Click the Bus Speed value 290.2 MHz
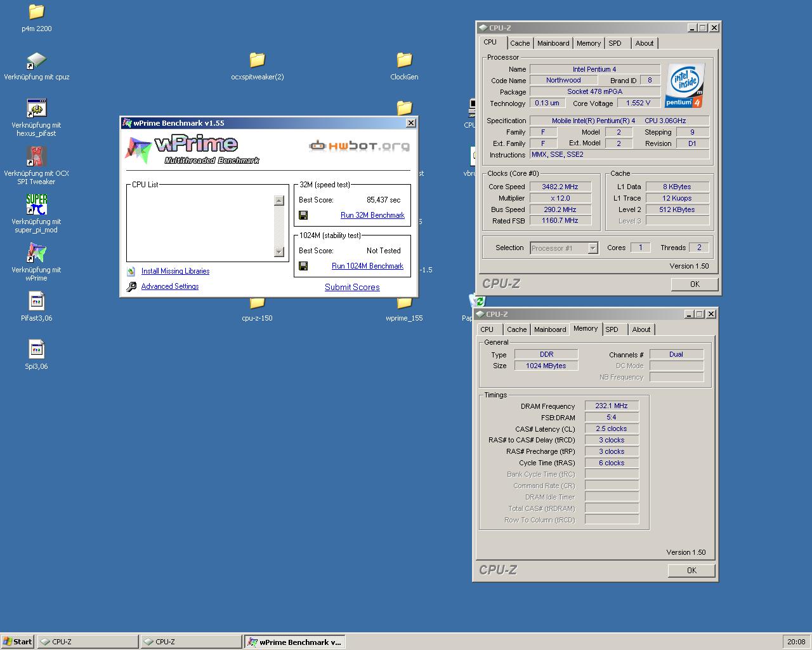This screenshot has height=650, width=812. [x=560, y=209]
